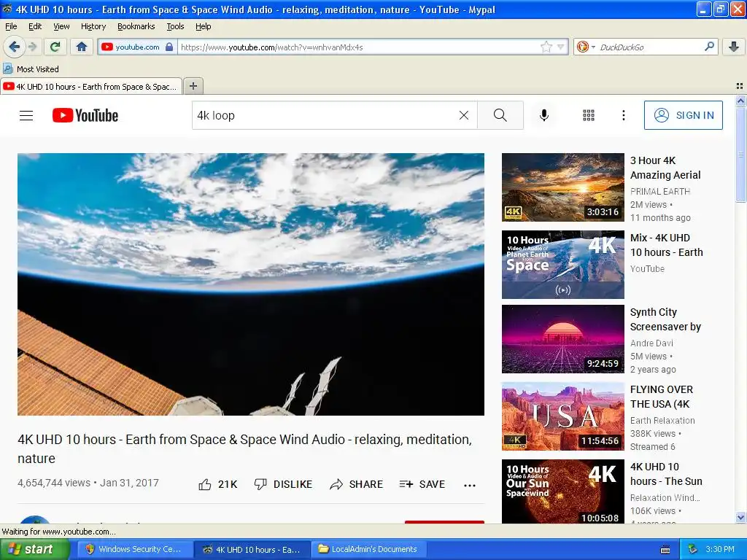Open the more actions ellipsis under the video
Viewport: 747px width, 560px height.
[470, 485]
